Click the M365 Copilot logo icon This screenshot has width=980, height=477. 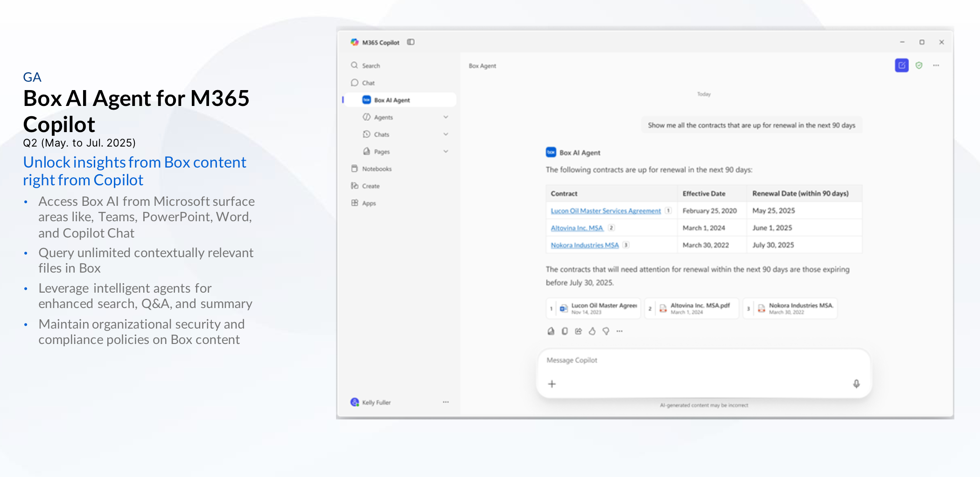(x=355, y=42)
